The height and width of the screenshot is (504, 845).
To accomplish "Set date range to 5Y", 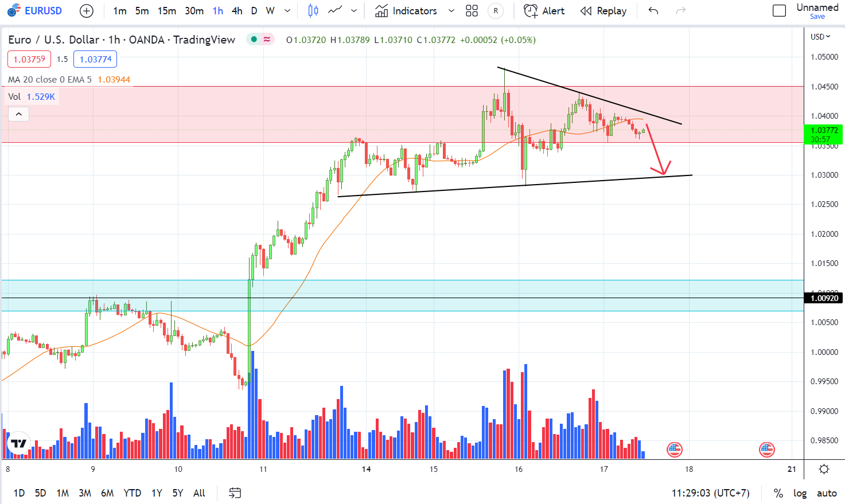I will [178, 493].
